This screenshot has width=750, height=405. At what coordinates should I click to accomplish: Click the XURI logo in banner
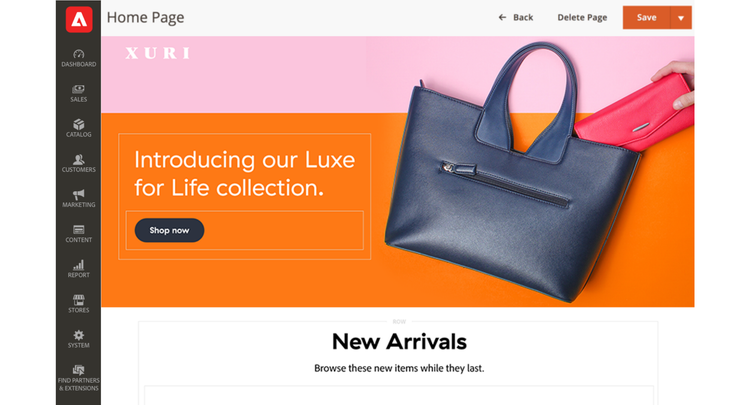coord(158,53)
